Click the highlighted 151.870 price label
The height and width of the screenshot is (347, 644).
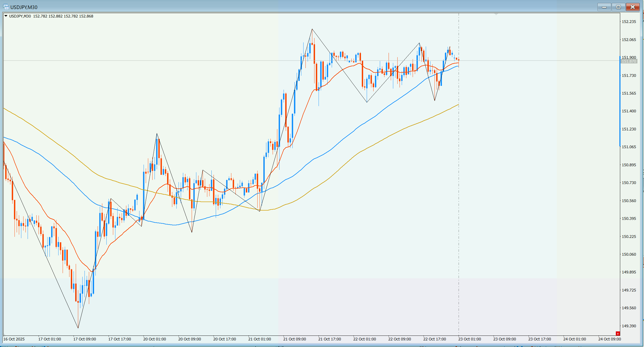point(629,61)
